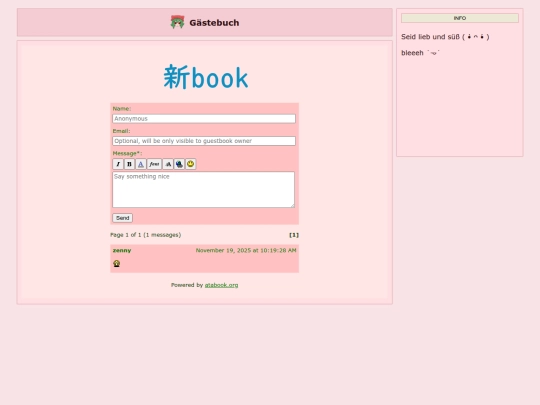
Task: Click the 'Powered by' footer text
Action: (187, 285)
